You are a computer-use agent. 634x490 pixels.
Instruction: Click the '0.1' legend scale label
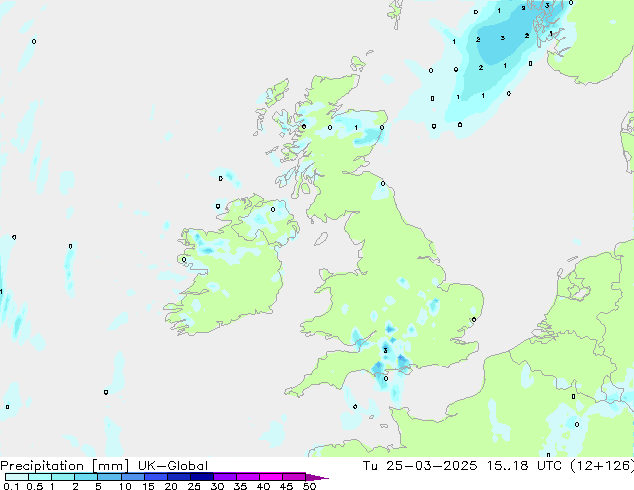point(11,486)
